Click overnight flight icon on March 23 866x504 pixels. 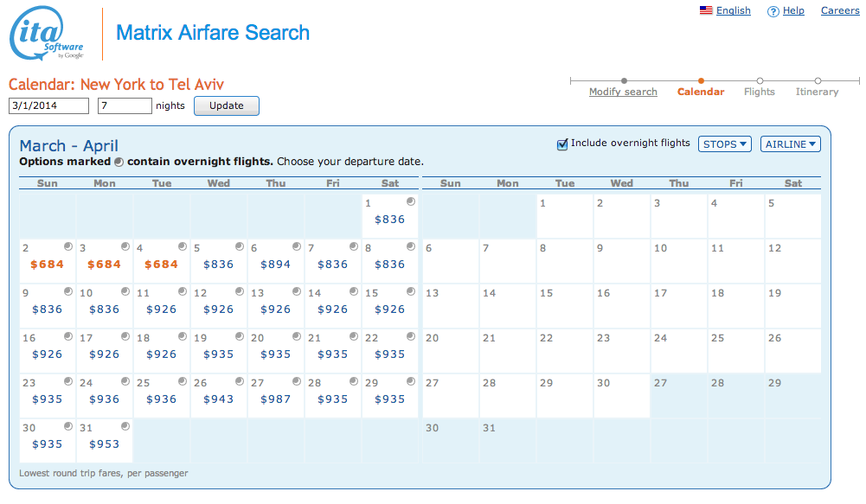[x=68, y=381]
